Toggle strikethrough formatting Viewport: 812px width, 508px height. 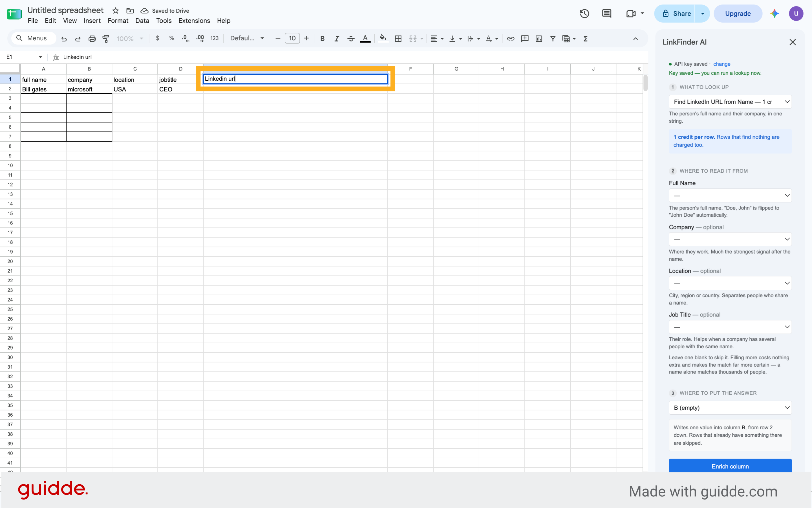point(351,39)
